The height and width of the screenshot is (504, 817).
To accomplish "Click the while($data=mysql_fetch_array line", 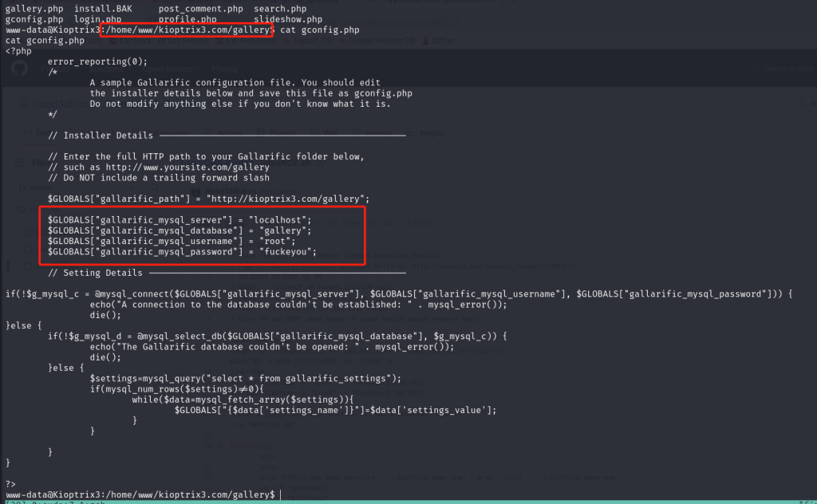I will pyautogui.click(x=243, y=400).
